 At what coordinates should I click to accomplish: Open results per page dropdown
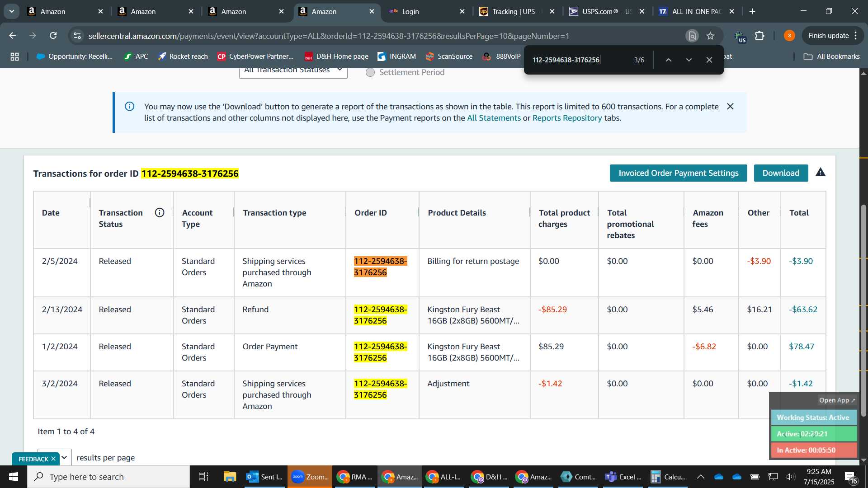click(x=54, y=457)
